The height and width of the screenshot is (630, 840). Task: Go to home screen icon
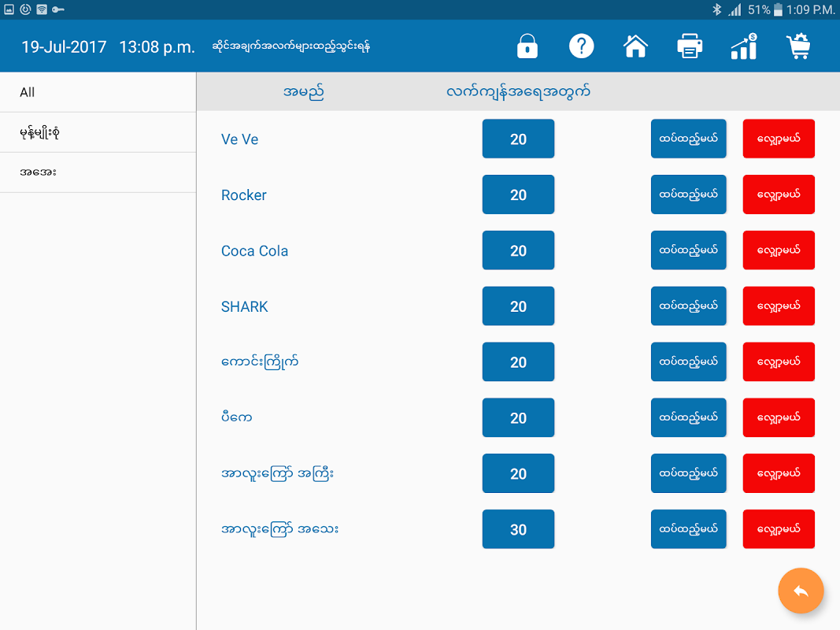click(635, 46)
